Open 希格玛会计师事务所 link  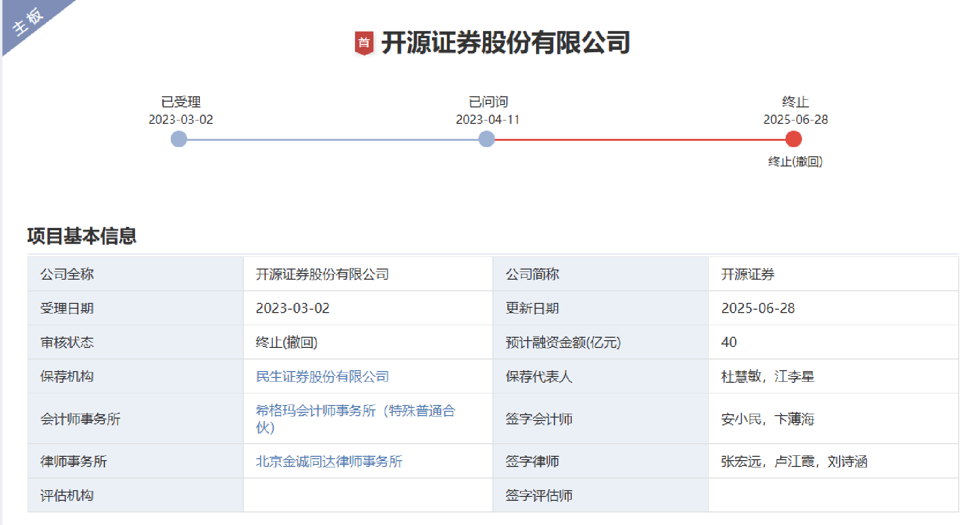pos(356,419)
